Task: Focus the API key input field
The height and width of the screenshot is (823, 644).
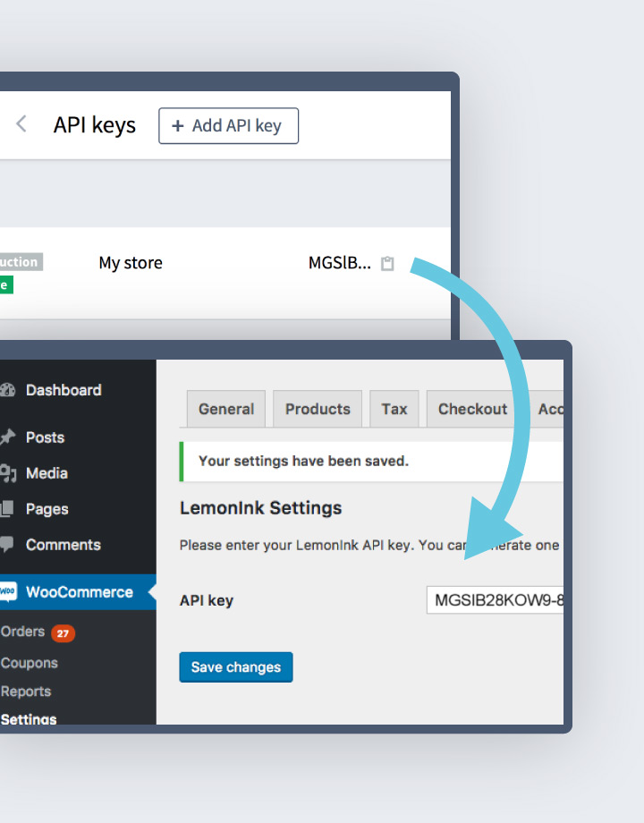Action: [x=496, y=600]
